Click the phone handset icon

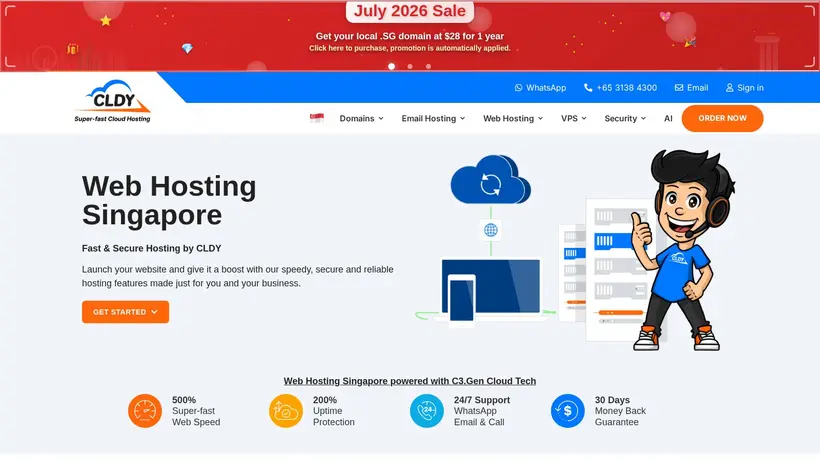[x=588, y=88]
